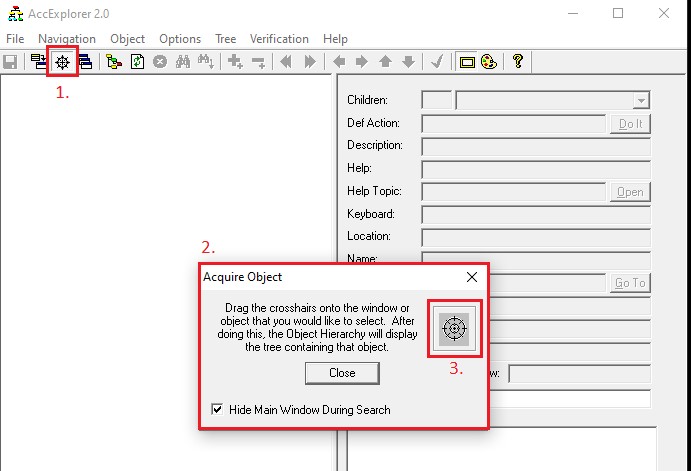Click the question mark help icon

[x=517, y=62]
